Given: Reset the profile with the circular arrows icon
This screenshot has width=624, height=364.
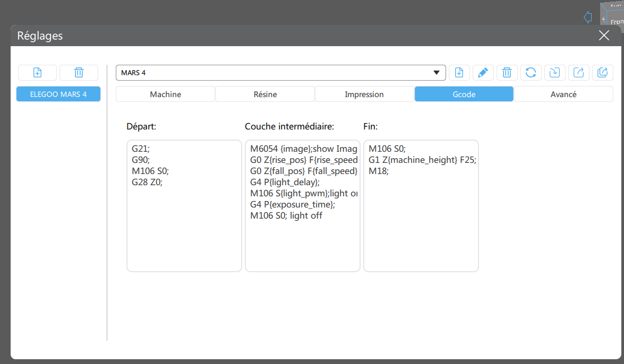Looking at the screenshot, I should tap(531, 72).
